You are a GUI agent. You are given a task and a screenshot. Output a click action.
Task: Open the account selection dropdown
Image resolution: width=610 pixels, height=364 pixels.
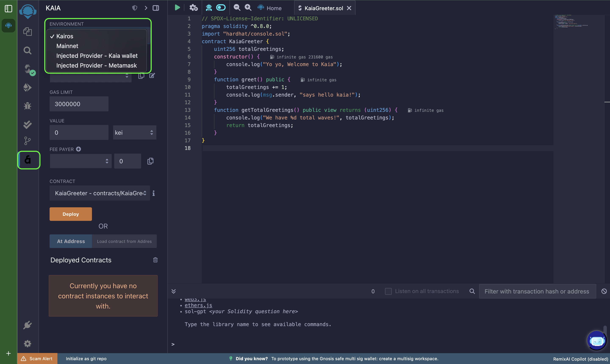pyautogui.click(x=90, y=76)
